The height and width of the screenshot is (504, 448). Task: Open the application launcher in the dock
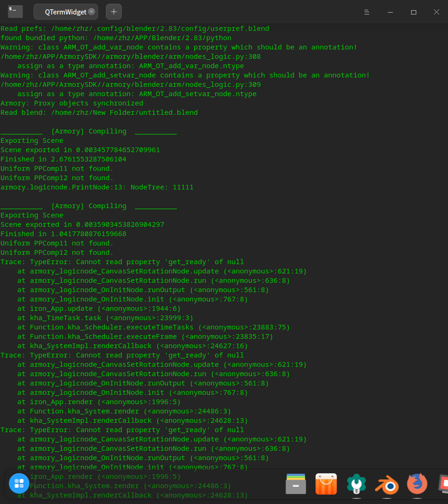coord(19,483)
